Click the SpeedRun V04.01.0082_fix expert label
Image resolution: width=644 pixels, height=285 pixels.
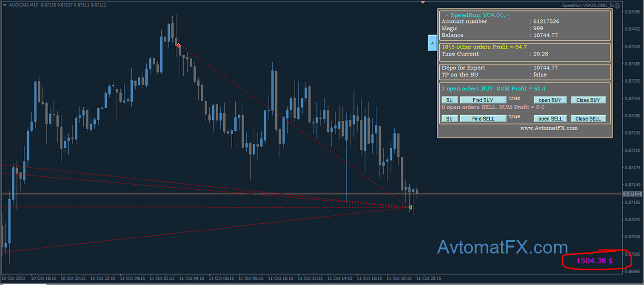[x=588, y=5]
